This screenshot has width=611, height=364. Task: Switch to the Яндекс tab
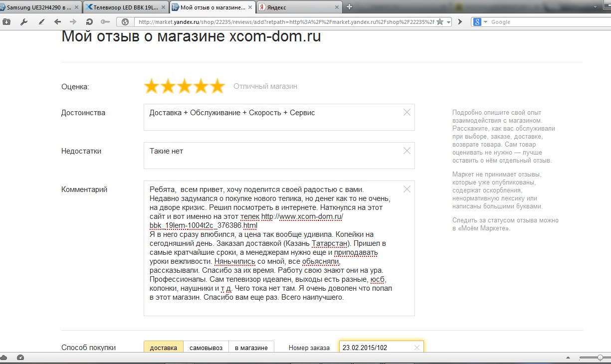(299, 7)
